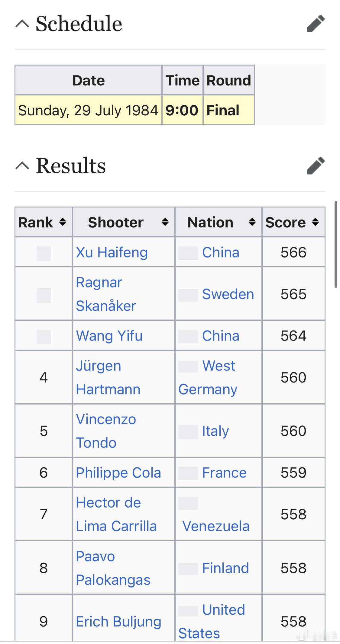This screenshot has height=644, width=340.
Task: Open Ragnar Skanåker's article
Action: coord(106,294)
